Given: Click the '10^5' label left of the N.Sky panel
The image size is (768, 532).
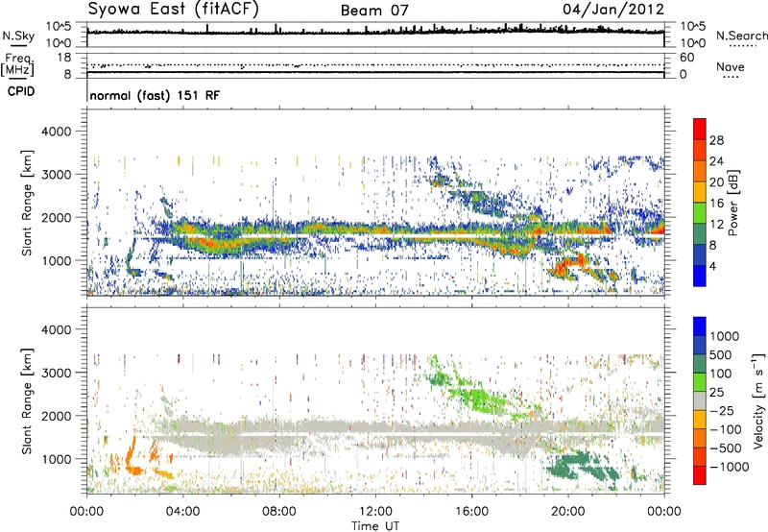Looking at the screenshot, I should [59, 27].
